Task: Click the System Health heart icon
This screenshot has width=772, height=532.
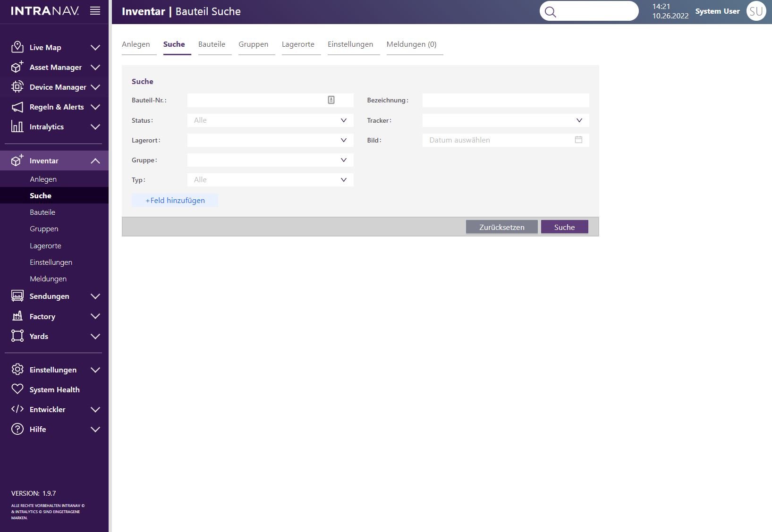Action: [x=17, y=389]
